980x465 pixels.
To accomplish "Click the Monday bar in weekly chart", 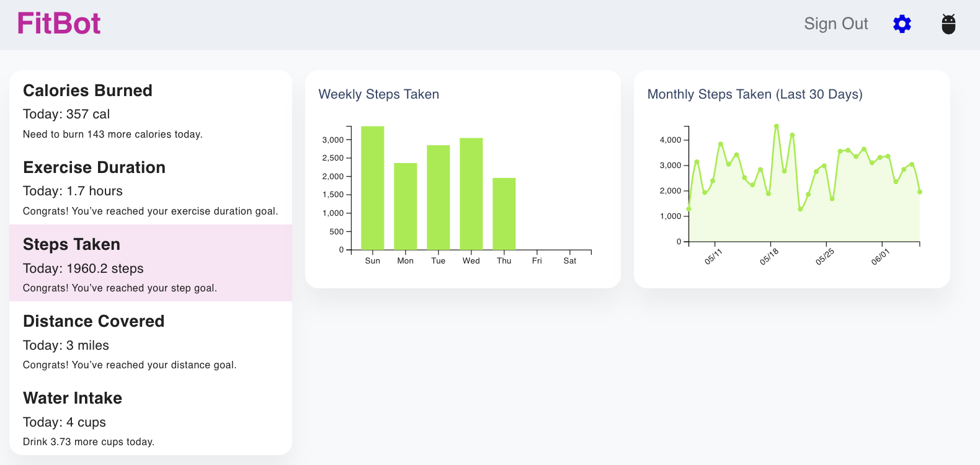I will pyautogui.click(x=405, y=206).
